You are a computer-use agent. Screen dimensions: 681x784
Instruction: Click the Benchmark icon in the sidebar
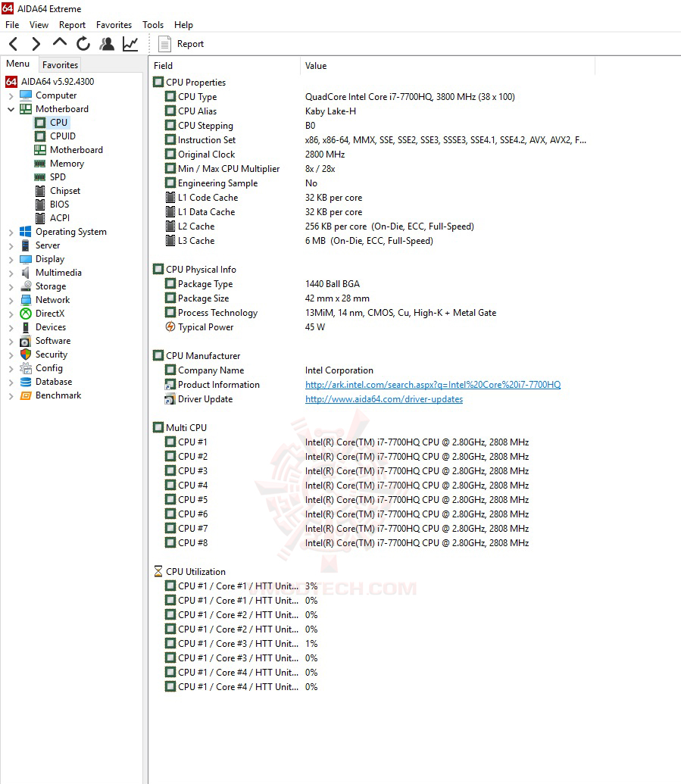coord(25,395)
